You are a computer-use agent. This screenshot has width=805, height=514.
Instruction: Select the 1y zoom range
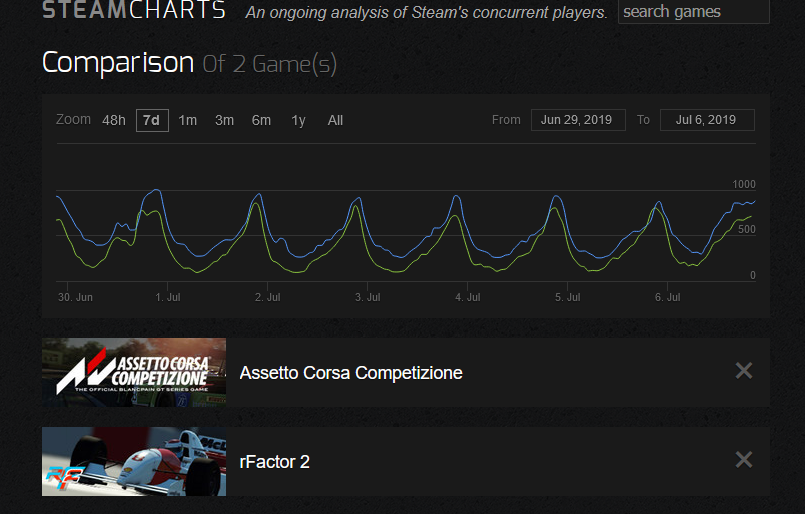(298, 120)
